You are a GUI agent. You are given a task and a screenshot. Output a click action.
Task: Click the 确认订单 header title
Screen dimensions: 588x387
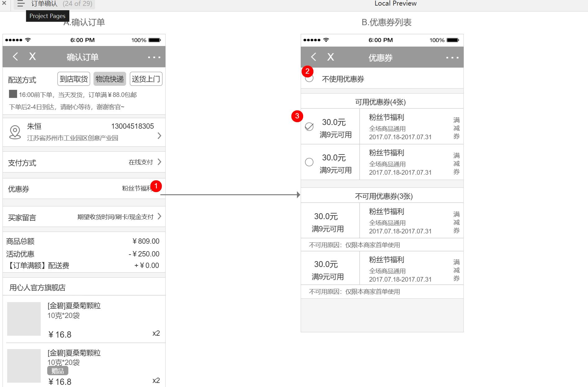click(83, 57)
